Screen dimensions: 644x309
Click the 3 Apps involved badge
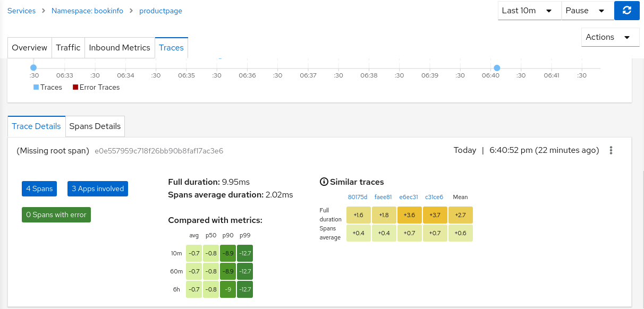pos(98,188)
